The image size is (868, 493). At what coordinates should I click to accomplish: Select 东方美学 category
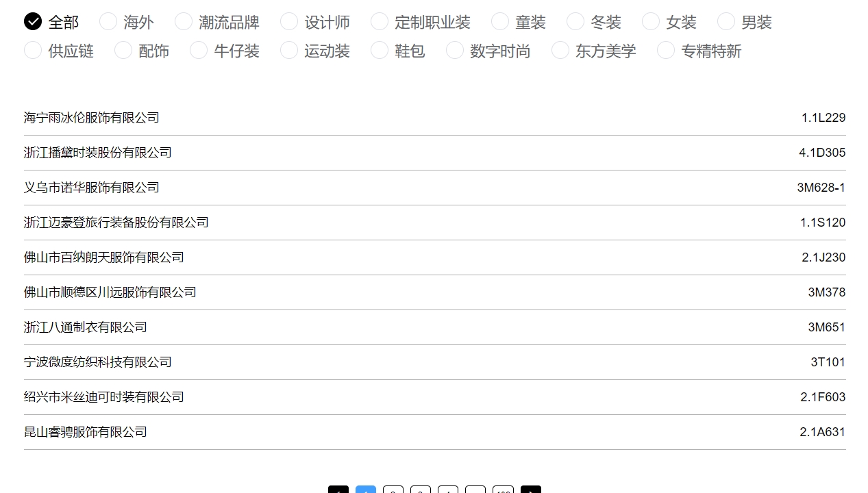(x=594, y=51)
